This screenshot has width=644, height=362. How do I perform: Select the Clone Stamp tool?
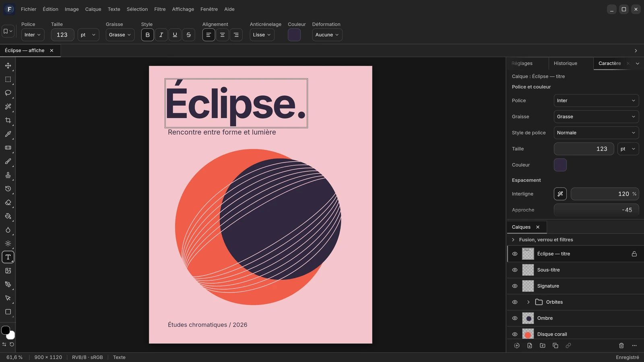pyautogui.click(x=8, y=175)
